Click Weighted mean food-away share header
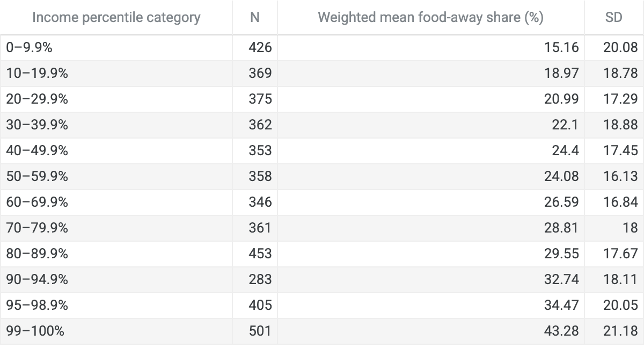Image resolution: width=644 pixels, height=348 pixels. 431,17
